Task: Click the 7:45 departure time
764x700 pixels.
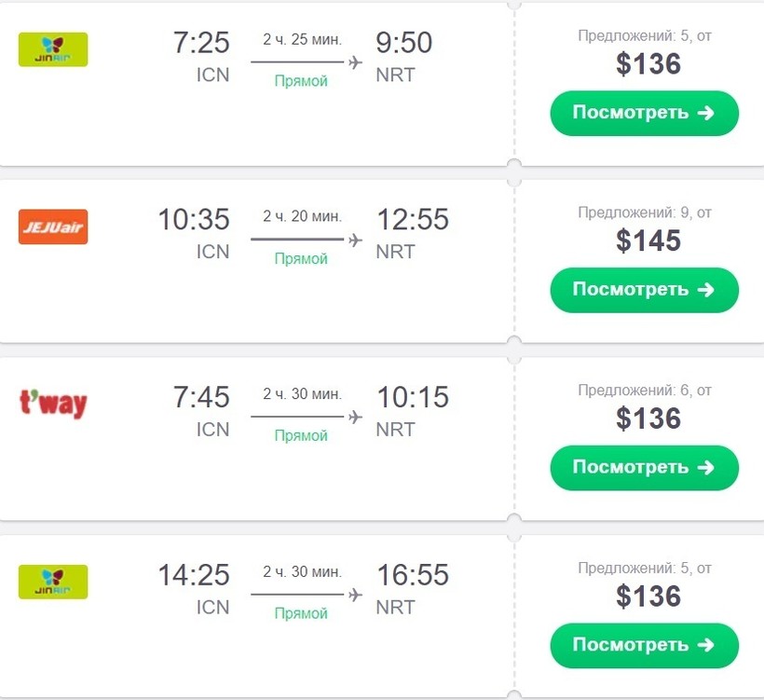Action: pyautogui.click(x=201, y=398)
